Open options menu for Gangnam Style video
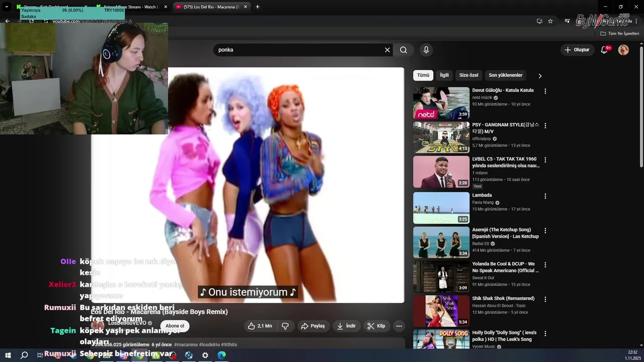The height and width of the screenshot is (362, 644). 545,125
